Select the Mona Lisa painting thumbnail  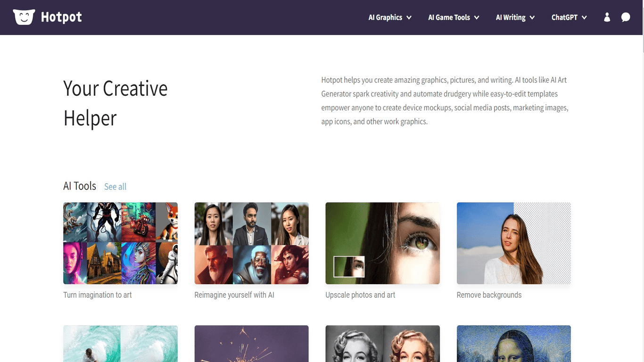pos(513,344)
